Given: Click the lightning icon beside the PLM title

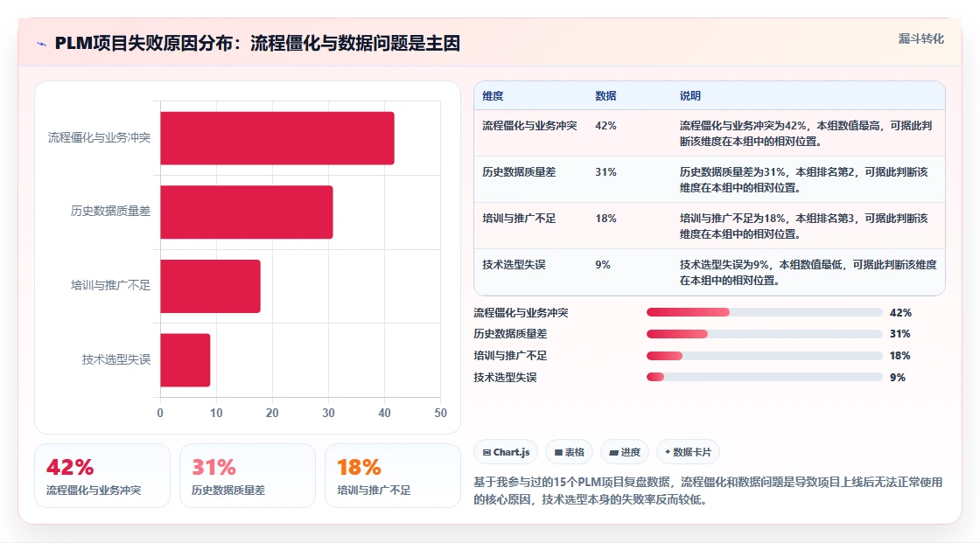Looking at the screenshot, I should click(x=42, y=44).
